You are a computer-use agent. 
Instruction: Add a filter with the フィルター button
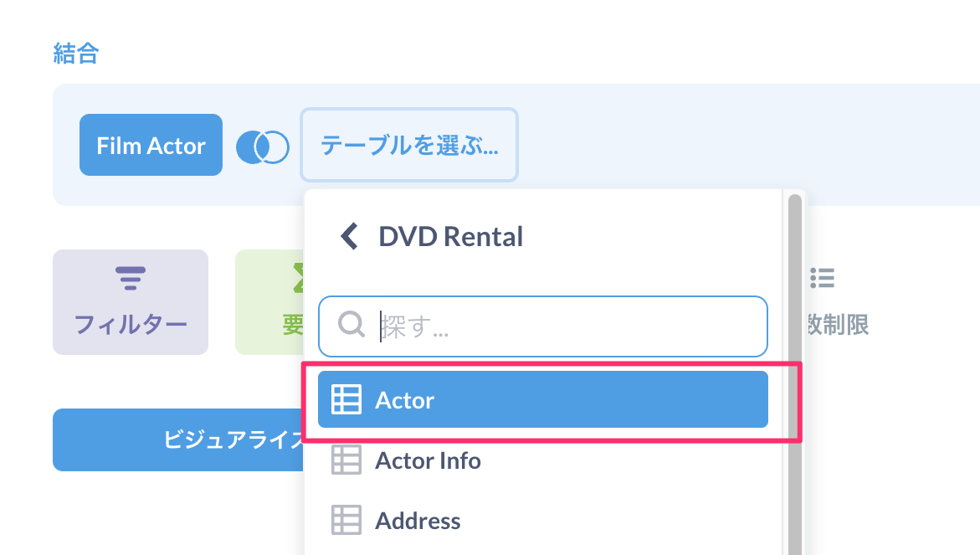coord(131,302)
